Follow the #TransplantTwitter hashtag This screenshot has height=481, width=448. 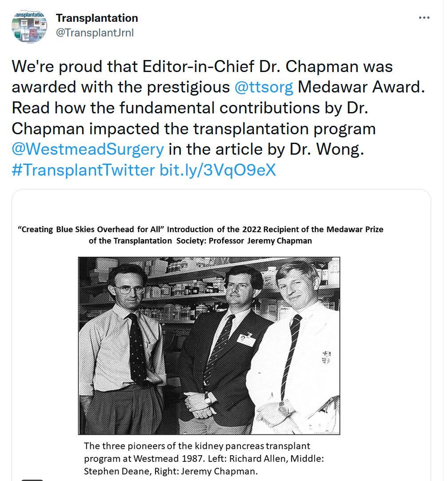(x=83, y=170)
